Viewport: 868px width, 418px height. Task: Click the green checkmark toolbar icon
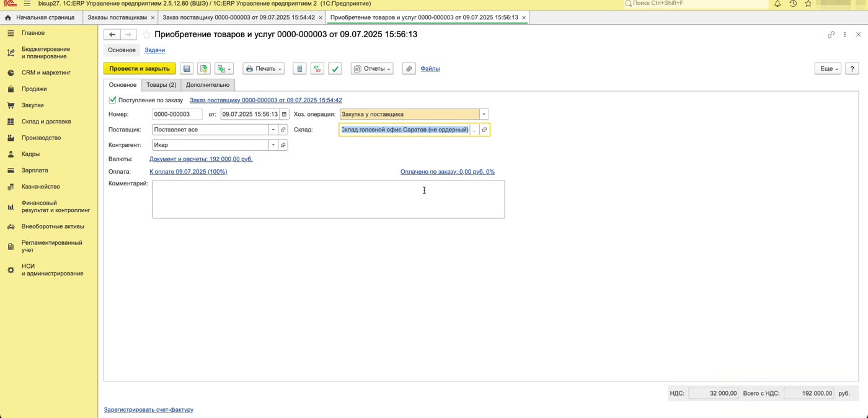[x=335, y=69]
